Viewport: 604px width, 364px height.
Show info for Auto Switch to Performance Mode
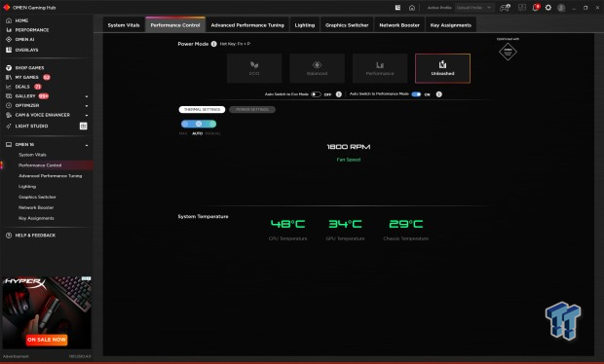438,94
